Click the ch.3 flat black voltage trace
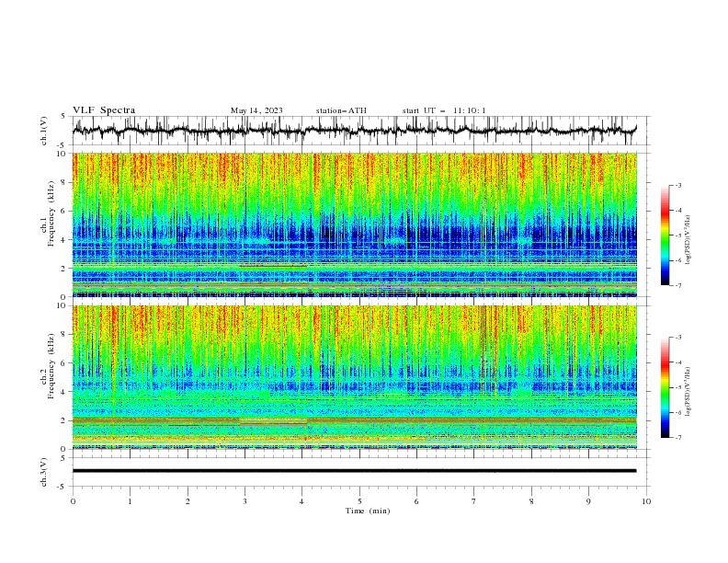The width and height of the screenshot is (728, 563). pos(354,471)
